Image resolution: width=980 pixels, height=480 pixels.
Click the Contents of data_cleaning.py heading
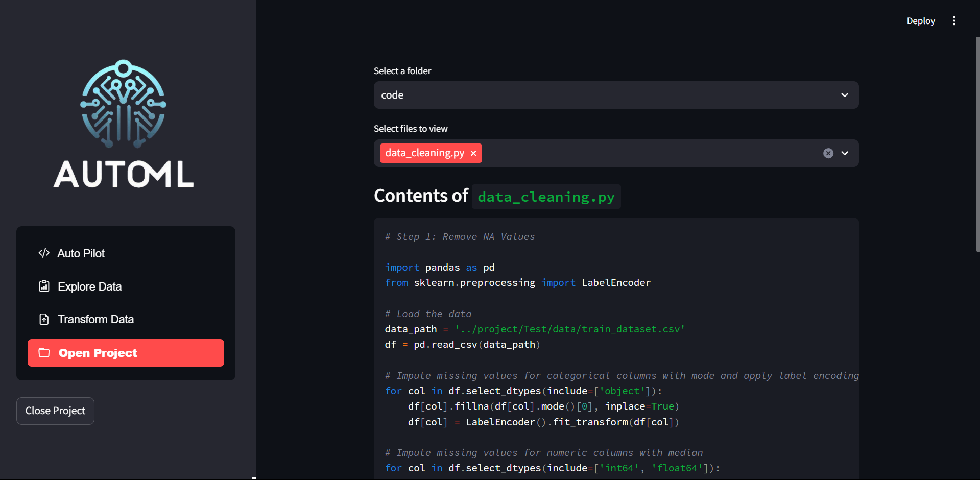pyautogui.click(x=497, y=196)
